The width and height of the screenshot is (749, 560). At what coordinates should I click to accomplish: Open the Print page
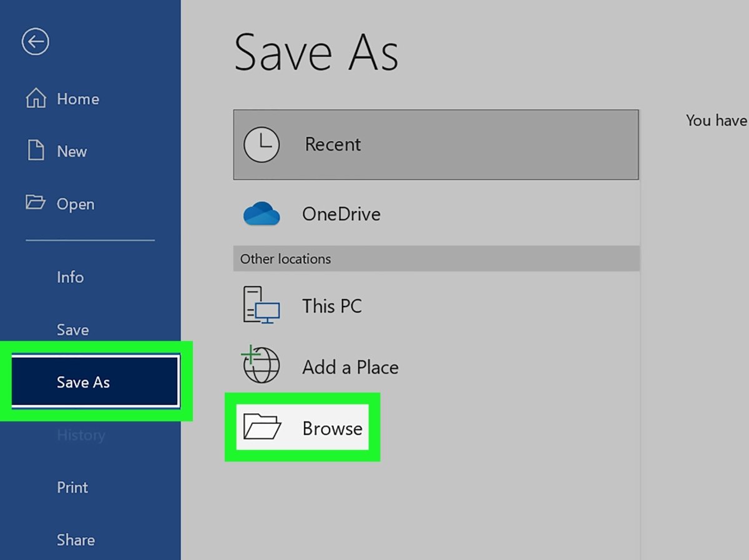[x=72, y=487]
